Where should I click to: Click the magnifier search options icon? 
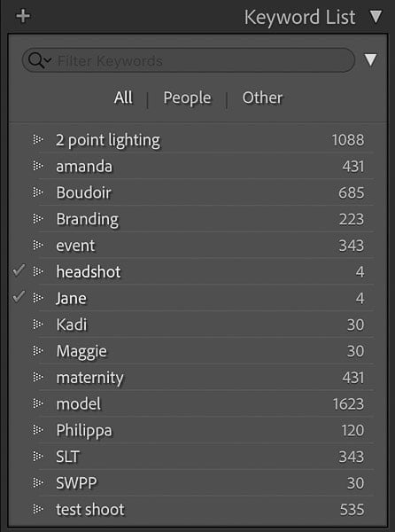[x=40, y=60]
